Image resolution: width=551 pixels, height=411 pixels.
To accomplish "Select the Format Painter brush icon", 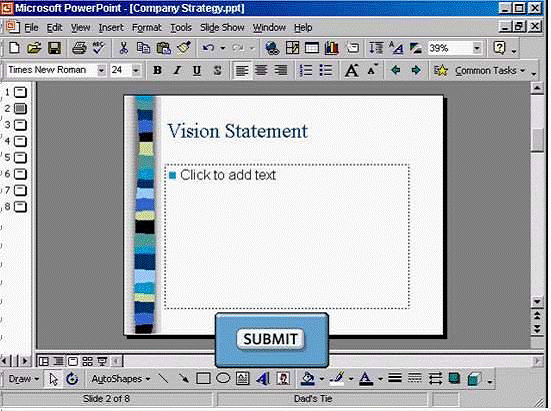I will 184,48.
